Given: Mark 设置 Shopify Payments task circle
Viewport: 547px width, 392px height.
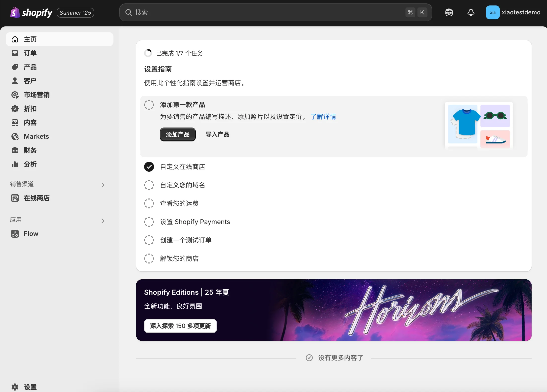Looking at the screenshot, I should [x=149, y=222].
